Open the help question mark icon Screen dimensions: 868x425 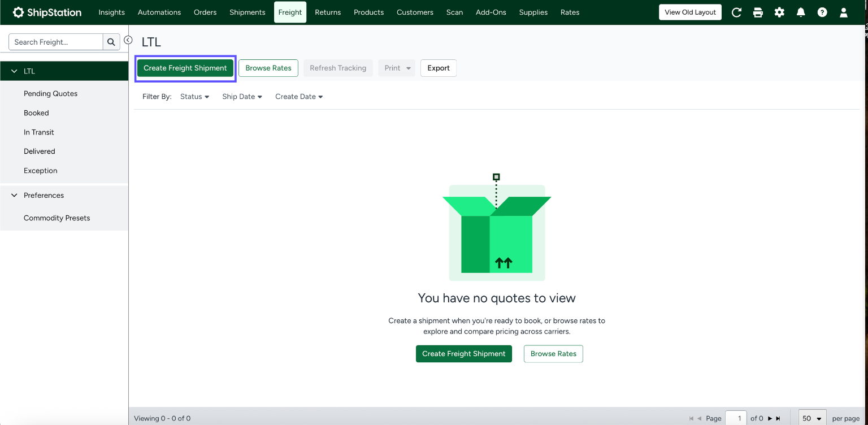[822, 12]
